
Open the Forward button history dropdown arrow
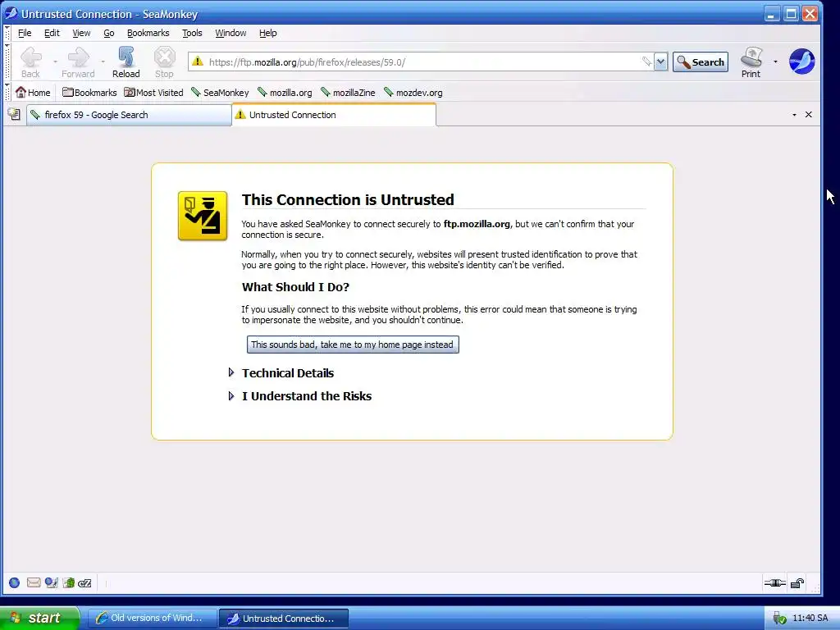coord(103,62)
